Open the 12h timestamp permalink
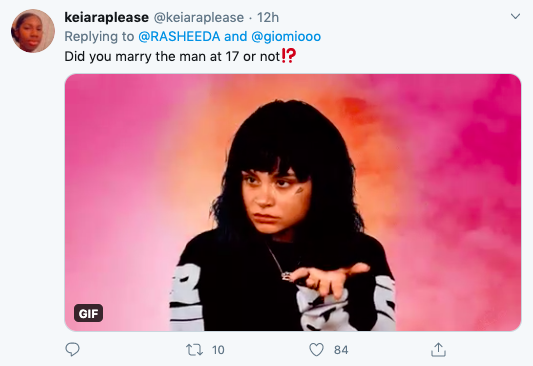533x366 pixels. click(268, 17)
